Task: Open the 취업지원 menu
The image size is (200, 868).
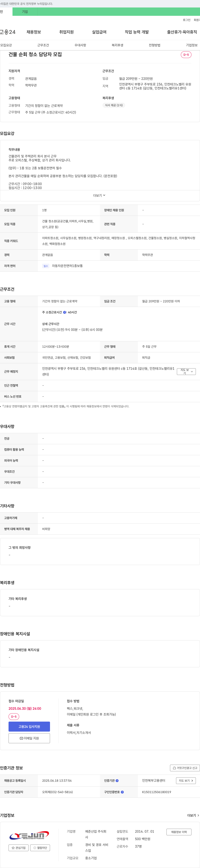Action: pyautogui.click(x=66, y=32)
